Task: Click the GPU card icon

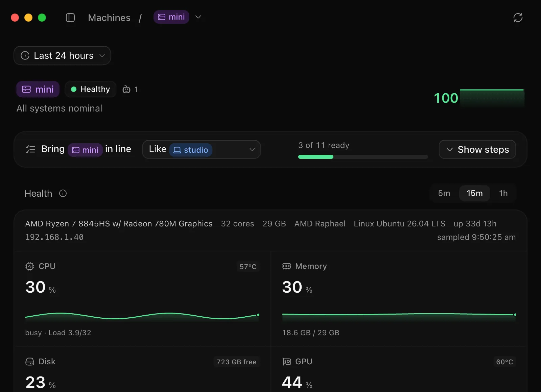Action: tap(287, 362)
